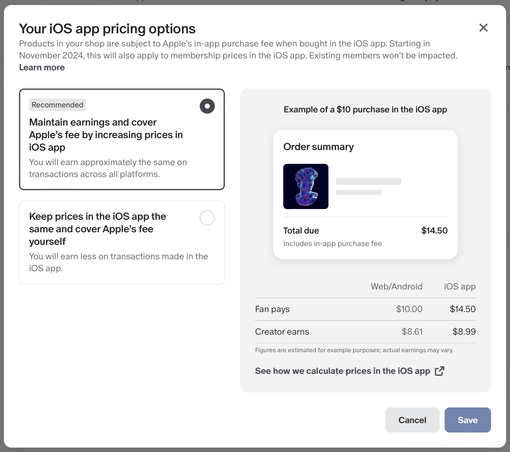Click the gray placeholder product title bar
510x452 pixels.
pyautogui.click(x=368, y=181)
